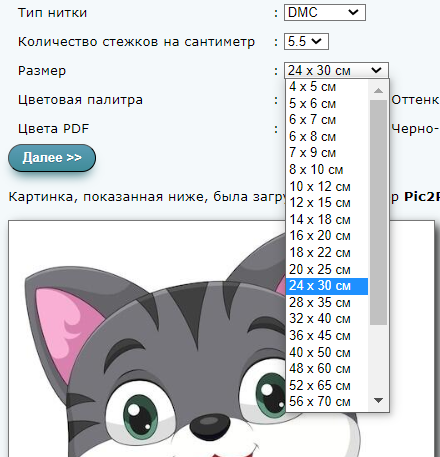This screenshot has width=440, height=457.
Task: Click the Далее >> button
Action: [52, 158]
